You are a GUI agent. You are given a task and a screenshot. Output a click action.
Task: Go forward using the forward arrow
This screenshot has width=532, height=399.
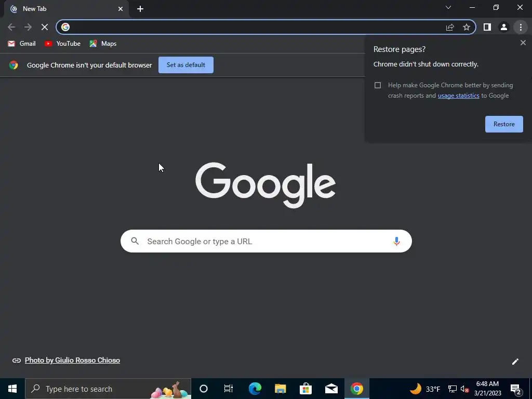tap(28, 27)
